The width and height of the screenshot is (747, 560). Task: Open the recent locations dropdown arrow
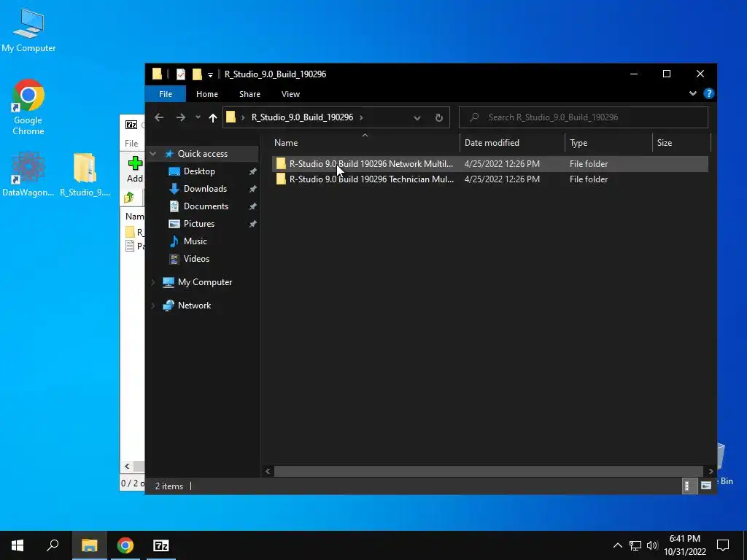[198, 117]
